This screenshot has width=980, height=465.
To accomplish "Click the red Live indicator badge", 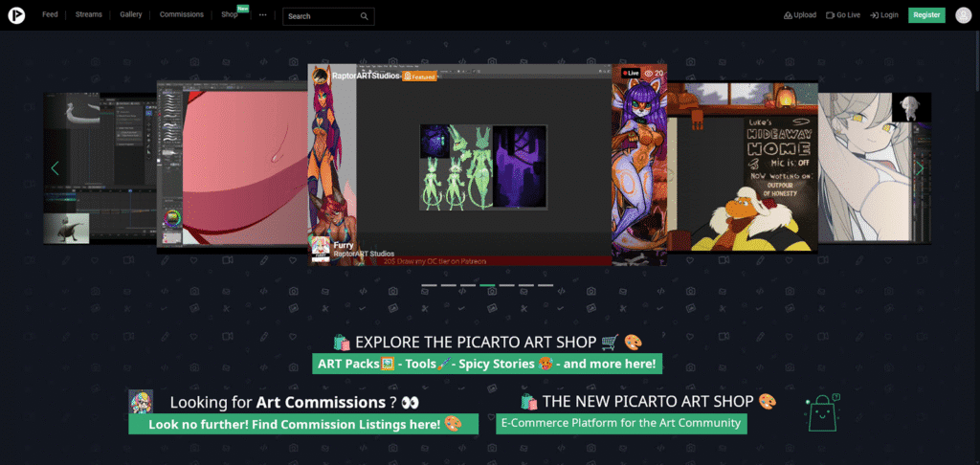I will [631, 73].
